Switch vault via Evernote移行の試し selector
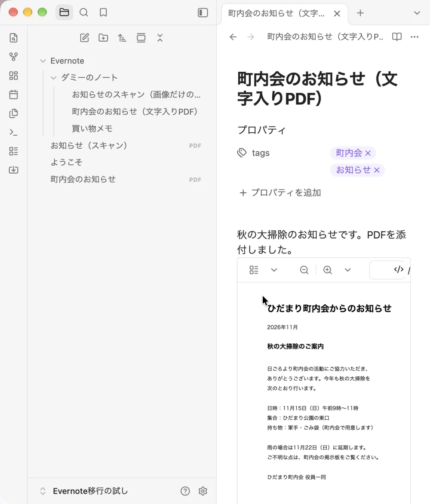Image resolution: width=430 pixels, height=504 pixels. (x=84, y=491)
